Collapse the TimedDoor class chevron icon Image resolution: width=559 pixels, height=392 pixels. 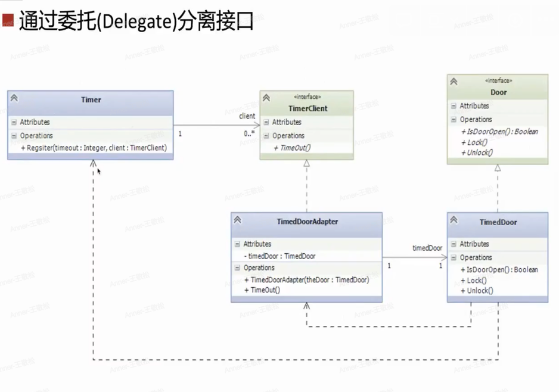tap(454, 220)
